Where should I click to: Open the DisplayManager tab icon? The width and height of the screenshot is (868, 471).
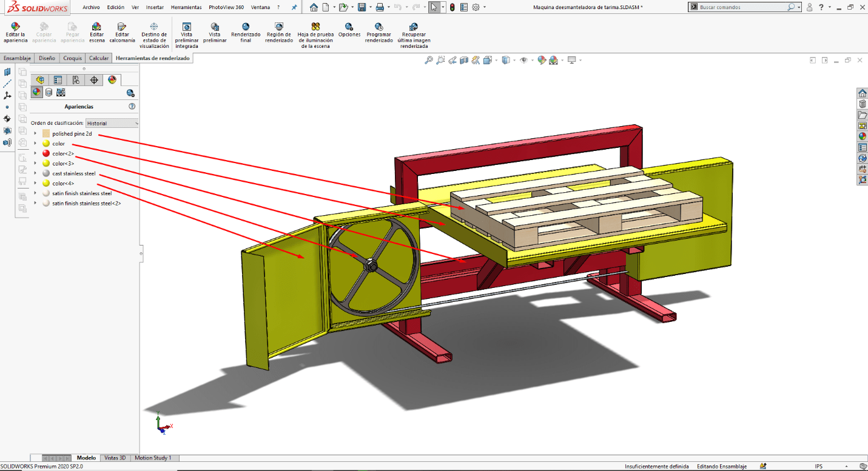point(112,80)
